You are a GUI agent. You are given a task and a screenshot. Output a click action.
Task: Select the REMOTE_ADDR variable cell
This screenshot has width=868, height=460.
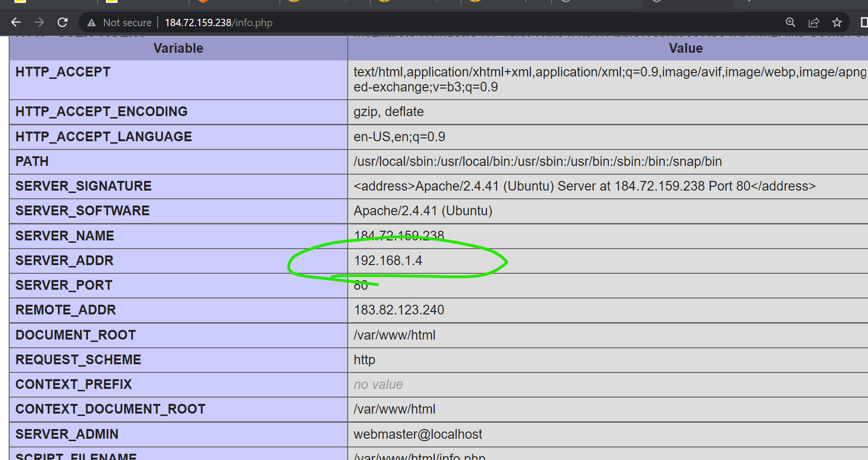pos(178,310)
